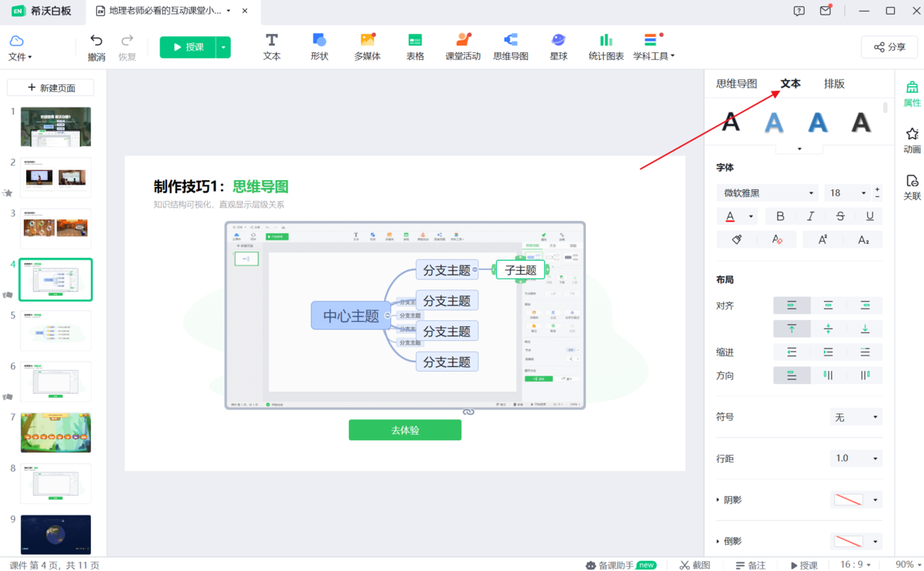Select slide 7 thumbnail
Viewport: 924px width, 571px height.
[55, 432]
